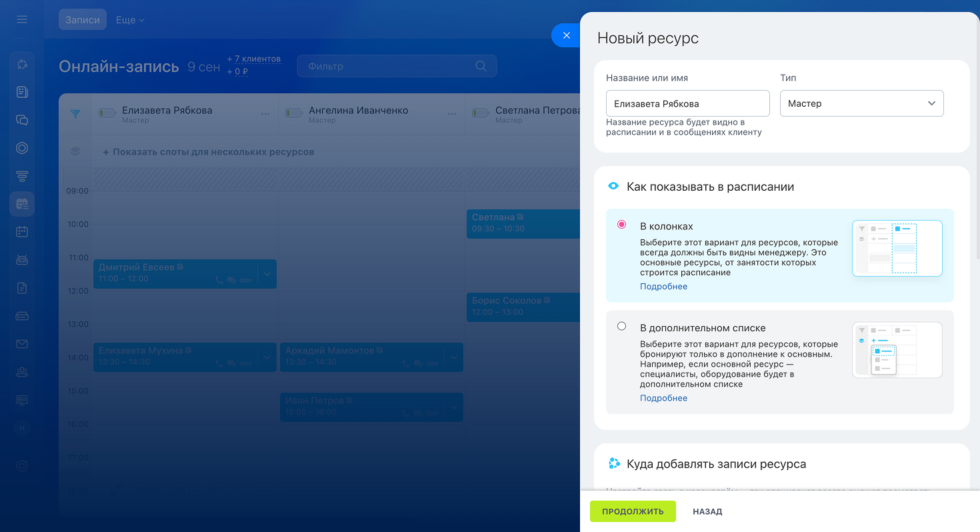The height and width of the screenshot is (532, 980).
Task: Click the funnel filter icon in schedule header
Action: click(75, 114)
